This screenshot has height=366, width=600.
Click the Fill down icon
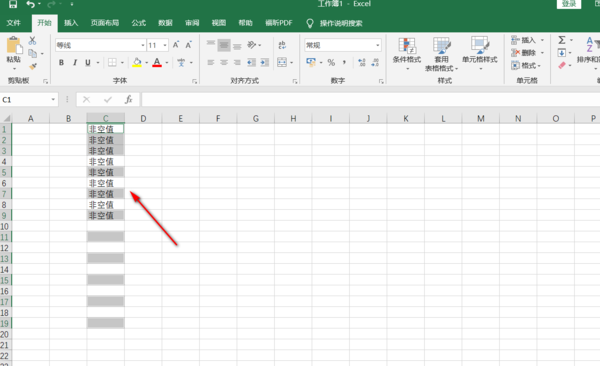pyautogui.click(x=561, y=53)
